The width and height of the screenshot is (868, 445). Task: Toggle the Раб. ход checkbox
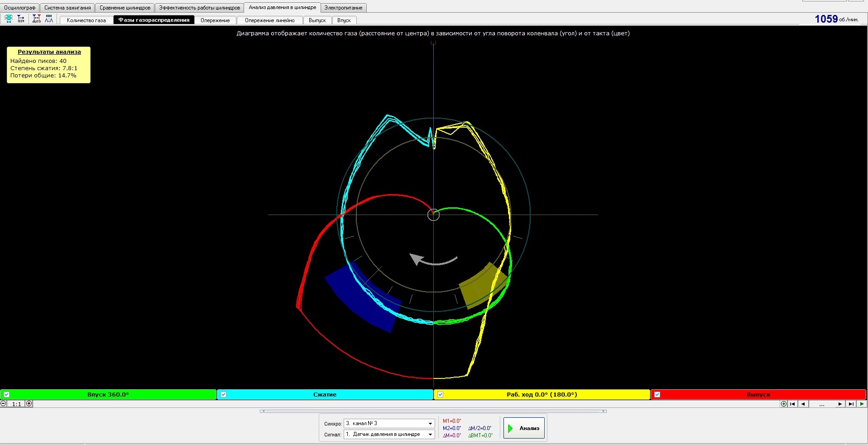[x=441, y=394]
